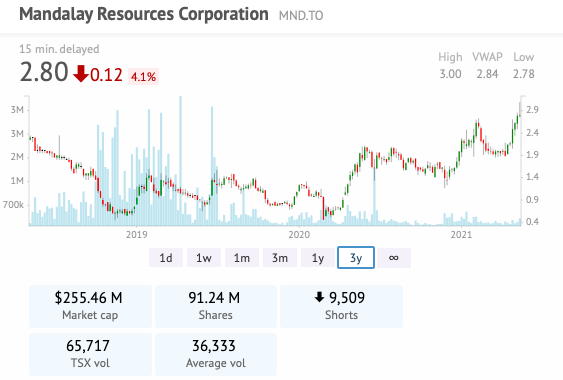This screenshot has width=563, height=380.
Task: Select the 1d time range
Action: (166, 258)
